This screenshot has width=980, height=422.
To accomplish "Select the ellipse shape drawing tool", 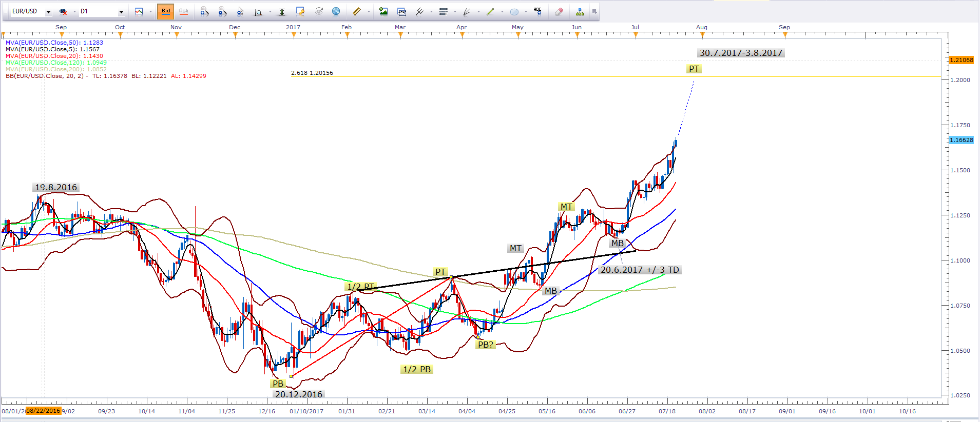I will click(x=514, y=11).
